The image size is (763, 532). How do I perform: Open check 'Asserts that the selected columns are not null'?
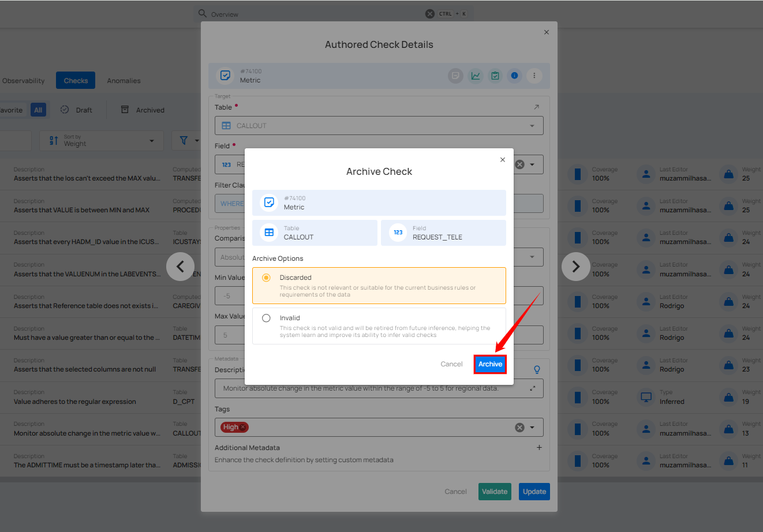(x=85, y=369)
